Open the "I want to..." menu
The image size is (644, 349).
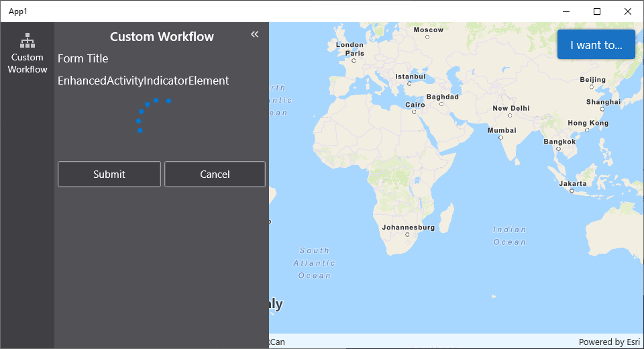[596, 45]
